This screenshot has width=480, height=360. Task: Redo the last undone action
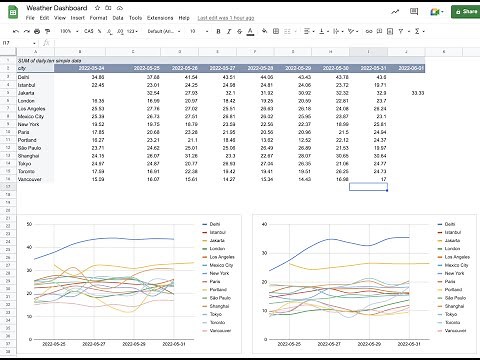click(x=26, y=31)
